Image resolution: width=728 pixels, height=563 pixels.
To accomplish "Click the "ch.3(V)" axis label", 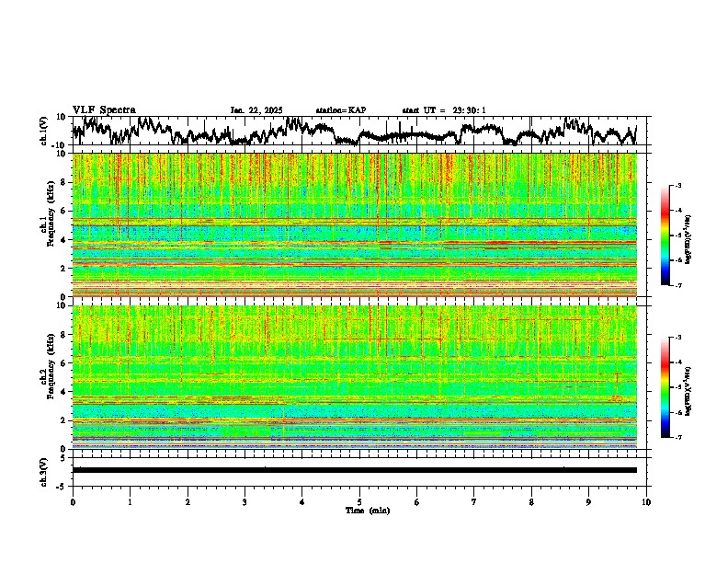I will click(44, 473).
